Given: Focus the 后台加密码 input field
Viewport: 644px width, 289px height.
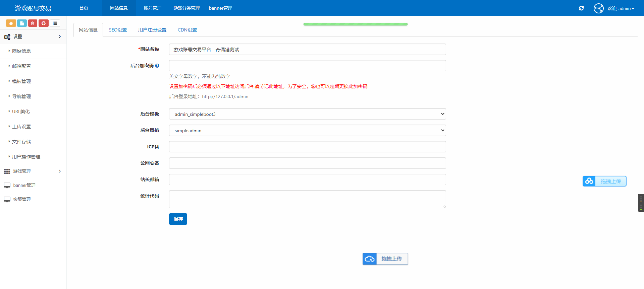Looking at the screenshot, I should 308,66.
